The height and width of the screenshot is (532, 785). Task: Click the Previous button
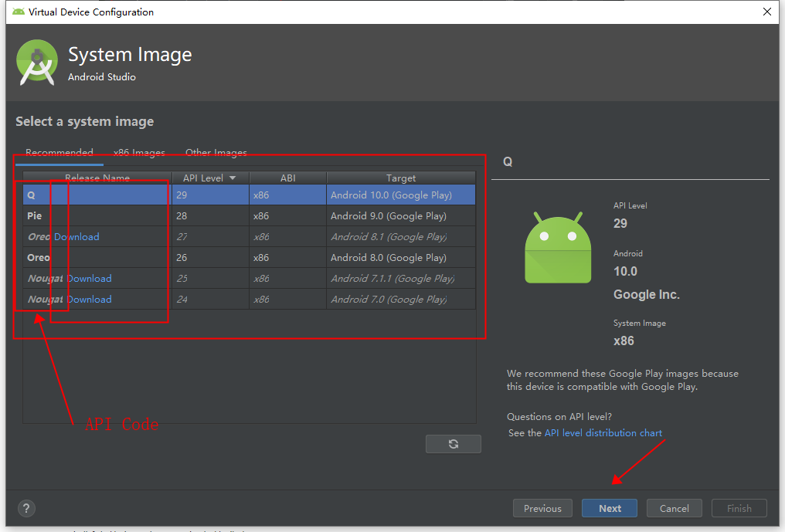click(542, 508)
